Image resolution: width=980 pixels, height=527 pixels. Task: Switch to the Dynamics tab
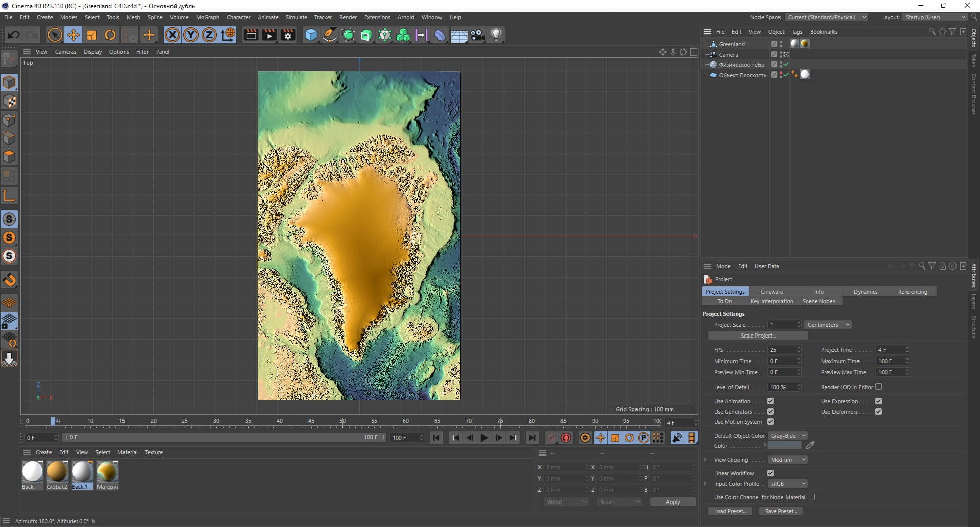click(x=866, y=292)
